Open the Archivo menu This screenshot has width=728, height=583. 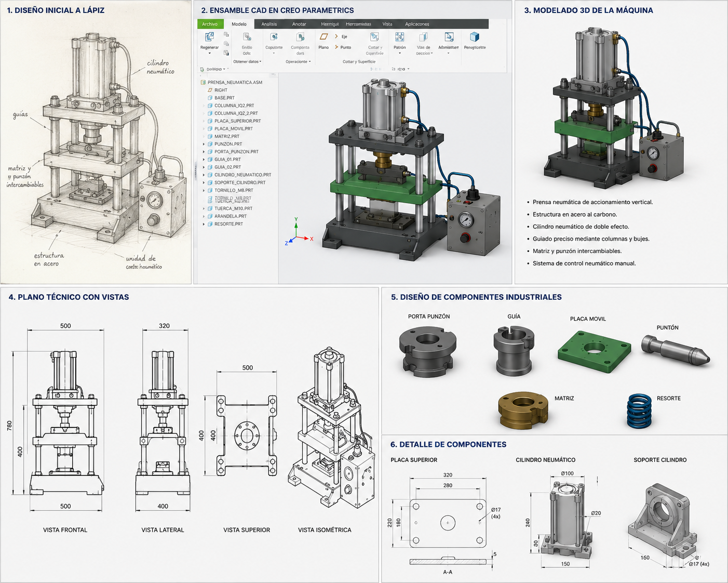[210, 24]
